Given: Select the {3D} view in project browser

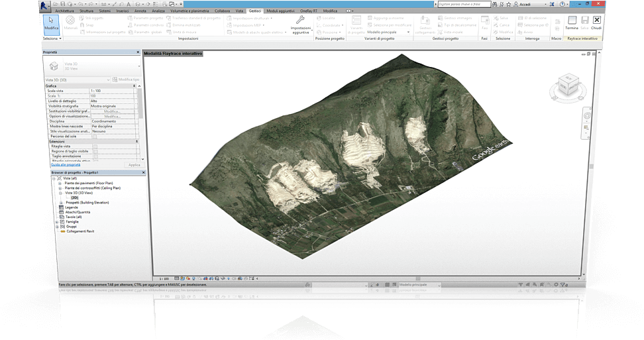Looking at the screenshot, I should point(74,198).
